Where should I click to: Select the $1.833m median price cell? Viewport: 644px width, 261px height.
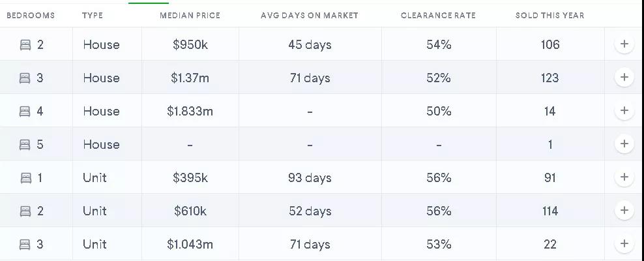190,111
